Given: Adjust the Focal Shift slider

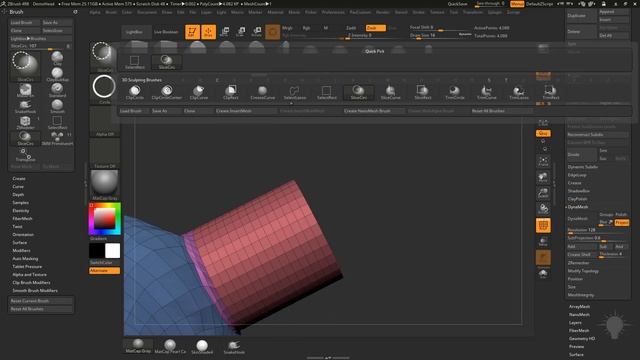Looking at the screenshot, I should (x=440, y=28).
